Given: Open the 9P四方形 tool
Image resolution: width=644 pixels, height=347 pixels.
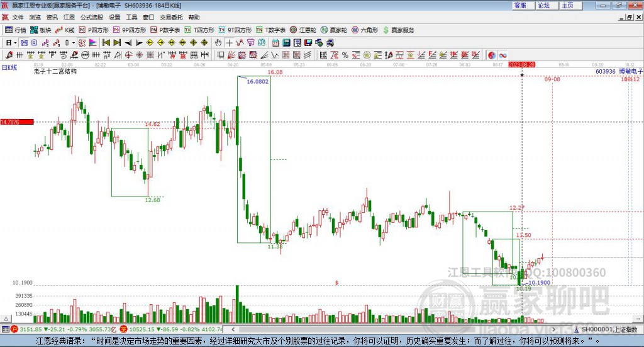Looking at the screenshot, I should coord(130,30).
